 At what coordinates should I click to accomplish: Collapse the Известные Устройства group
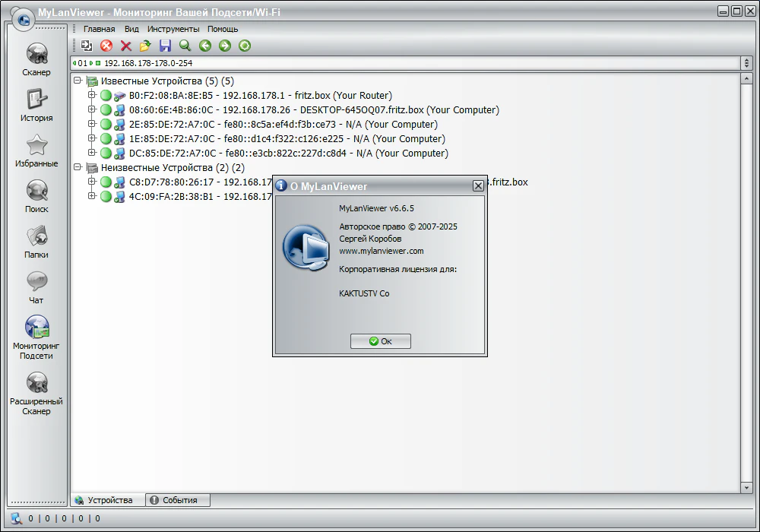[78, 80]
